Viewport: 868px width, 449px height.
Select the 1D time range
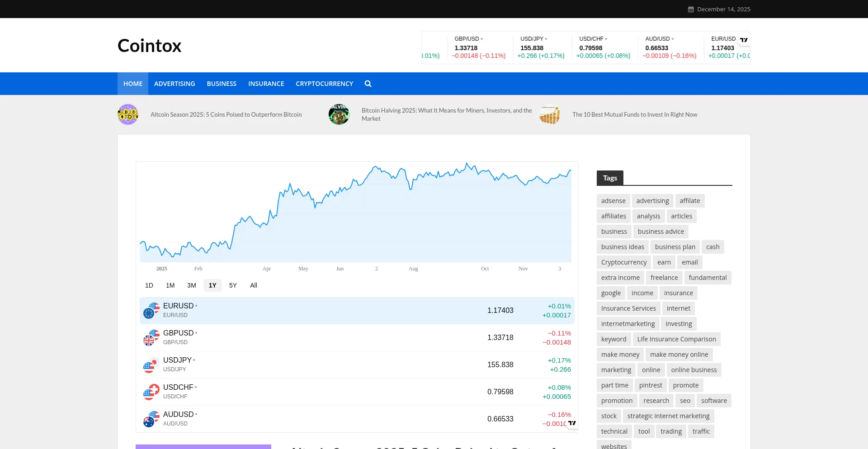point(149,285)
